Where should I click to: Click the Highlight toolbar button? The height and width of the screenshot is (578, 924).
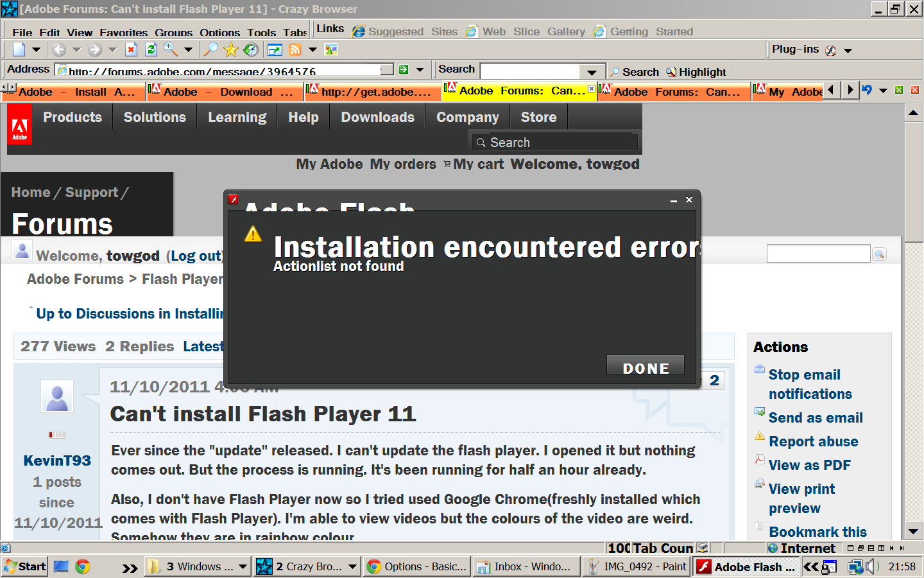pos(696,72)
